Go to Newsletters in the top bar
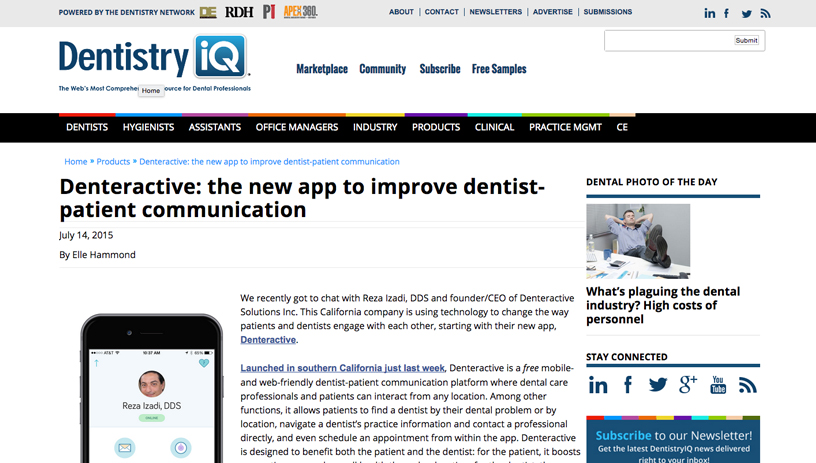 (496, 11)
